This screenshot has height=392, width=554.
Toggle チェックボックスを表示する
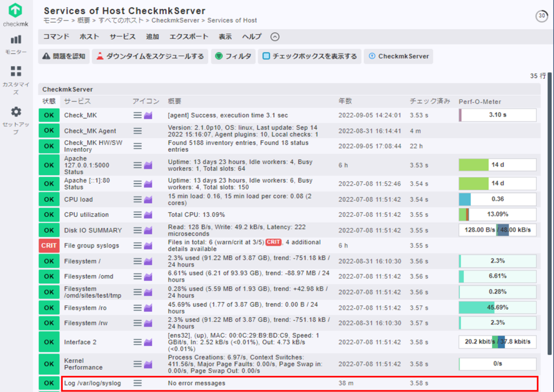310,56
